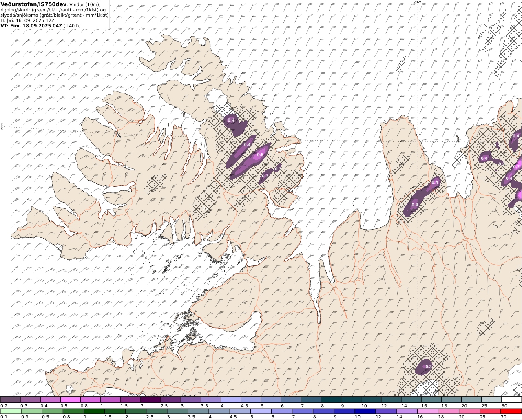This screenshot has height=420, width=522.
Task: Pick the white 30 swatch in the upper scale
Action: [511, 400]
